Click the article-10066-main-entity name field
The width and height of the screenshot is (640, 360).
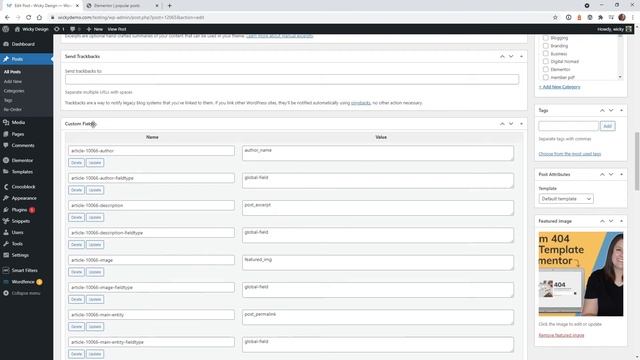(x=151, y=315)
